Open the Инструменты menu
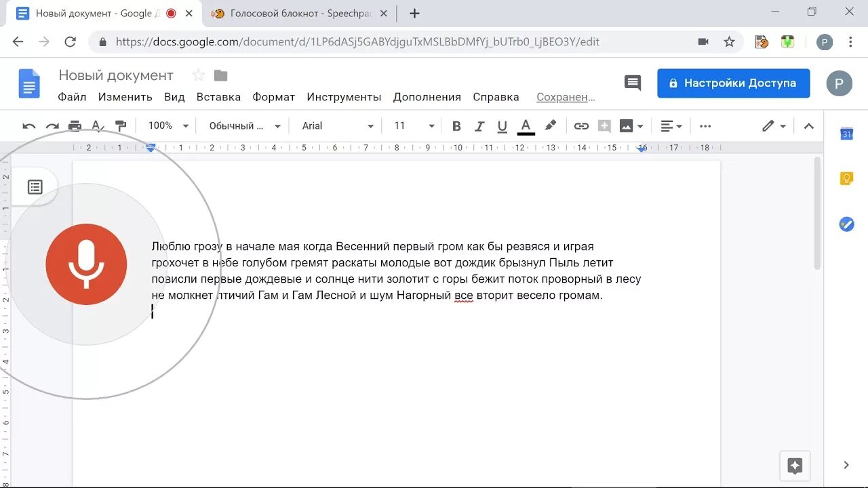 pos(344,97)
